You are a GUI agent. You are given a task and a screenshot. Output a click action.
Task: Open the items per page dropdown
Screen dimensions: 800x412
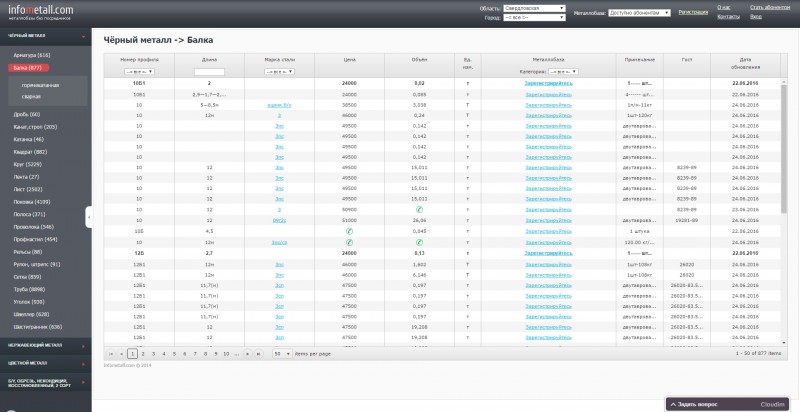pos(282,353)
